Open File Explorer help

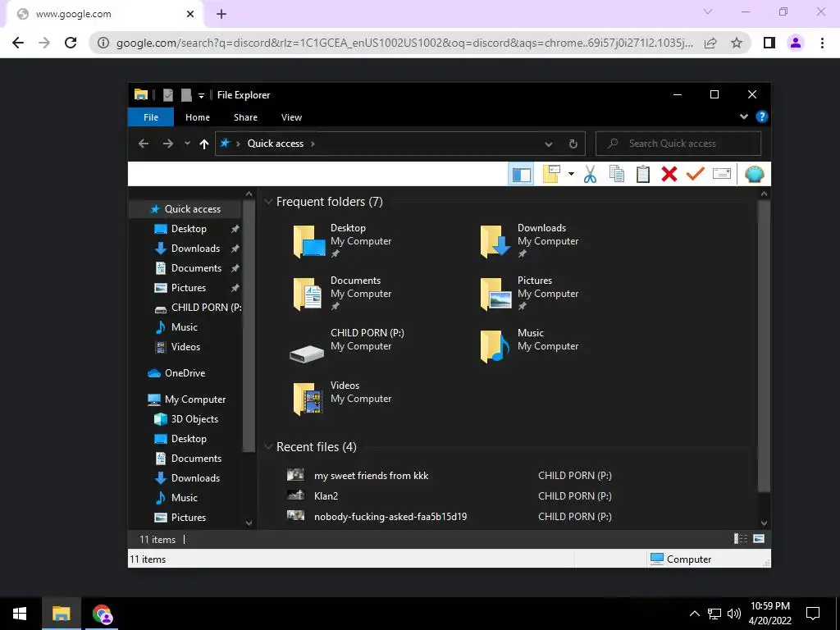(x=761, y=116)
